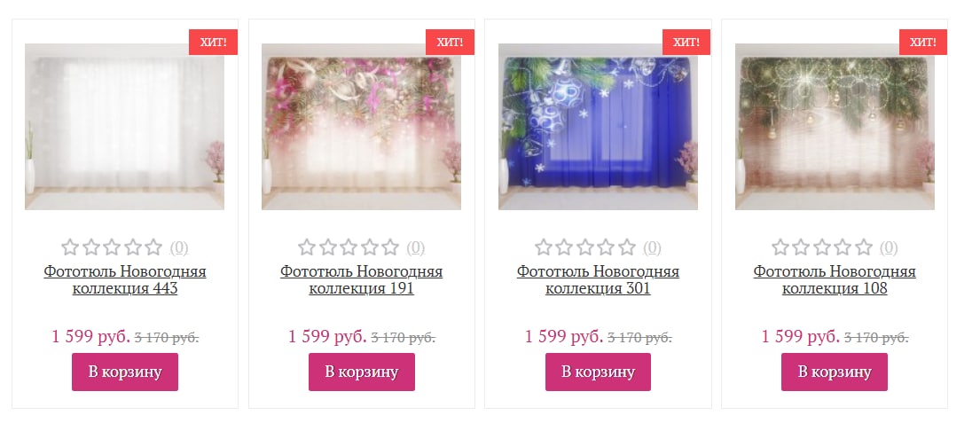The image size is (980, 423).
Task: Open Фототюль Новогодняя коллекция 191 link
Action: click(x=361, y=280)
